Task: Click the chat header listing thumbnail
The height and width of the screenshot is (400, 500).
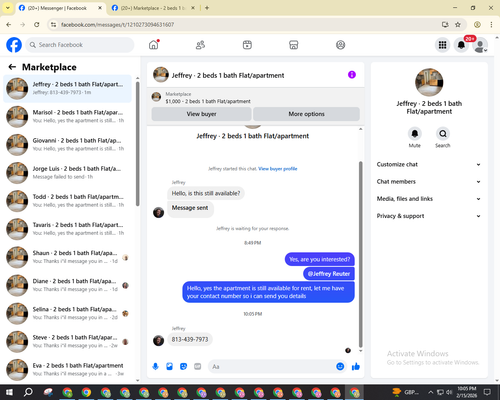Action: pos(161,75)
